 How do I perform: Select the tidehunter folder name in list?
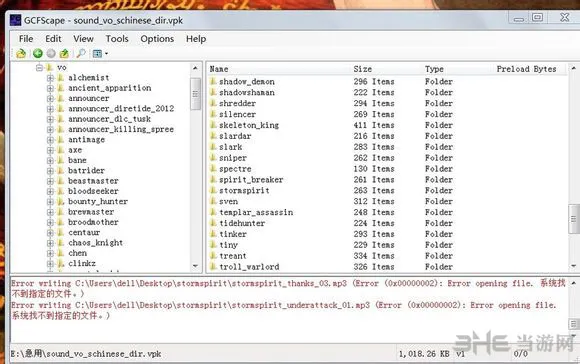[x=242, y=223]
